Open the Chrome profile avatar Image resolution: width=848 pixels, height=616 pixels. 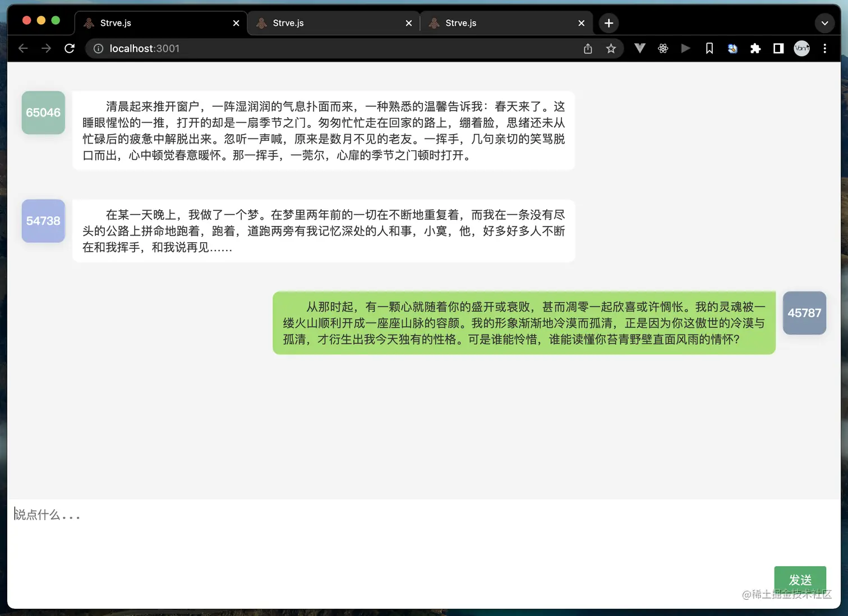tap(802, 49)
